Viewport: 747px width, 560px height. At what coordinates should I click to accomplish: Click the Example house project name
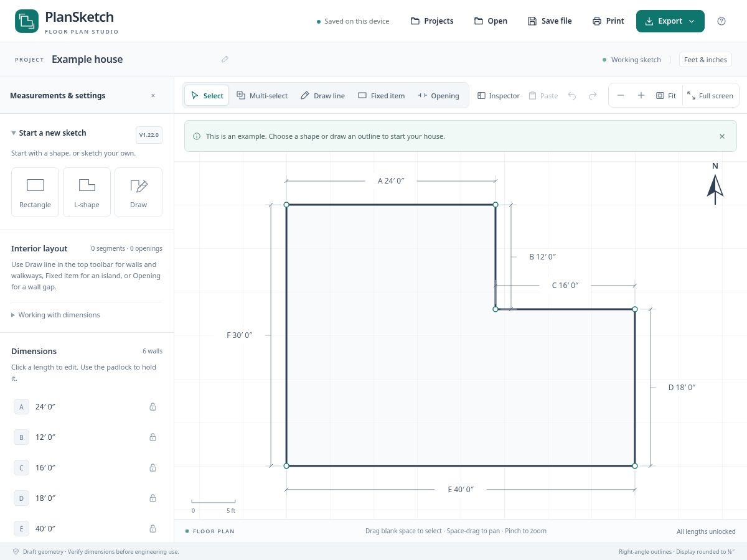pos(87,59)
